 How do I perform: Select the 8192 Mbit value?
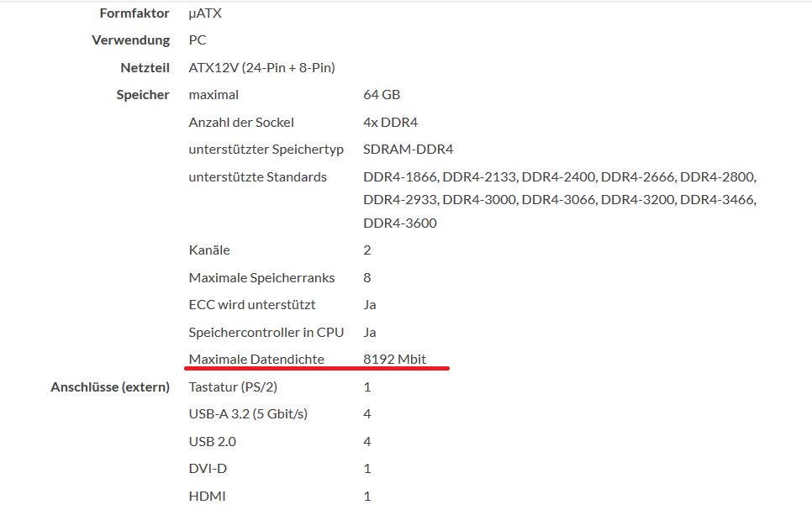coord(394,359)
